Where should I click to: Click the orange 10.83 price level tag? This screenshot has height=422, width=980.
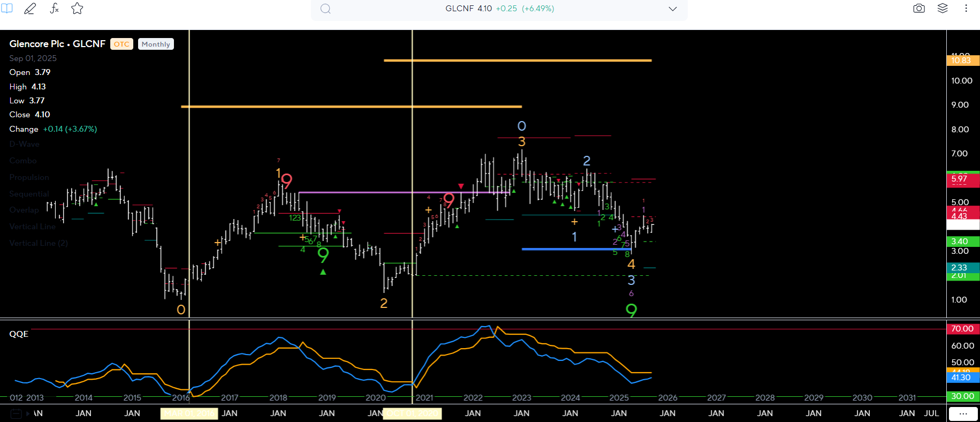click(x=962, y=61)
